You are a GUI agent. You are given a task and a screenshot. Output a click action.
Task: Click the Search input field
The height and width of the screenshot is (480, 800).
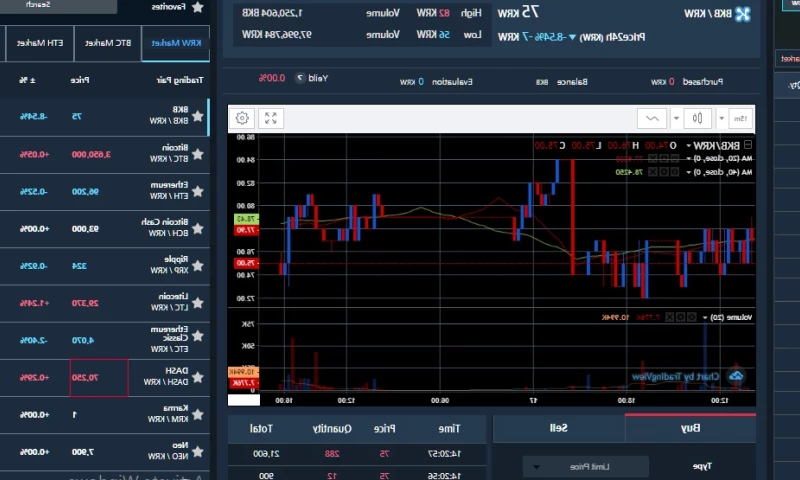59,6
